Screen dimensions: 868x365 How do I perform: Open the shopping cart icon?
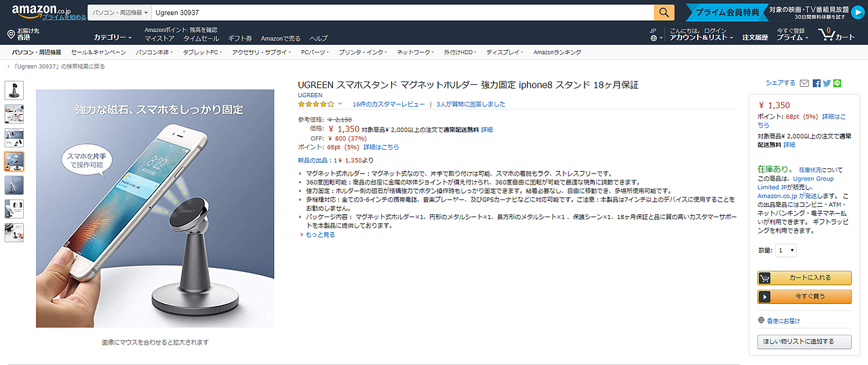tap(825, 35)
